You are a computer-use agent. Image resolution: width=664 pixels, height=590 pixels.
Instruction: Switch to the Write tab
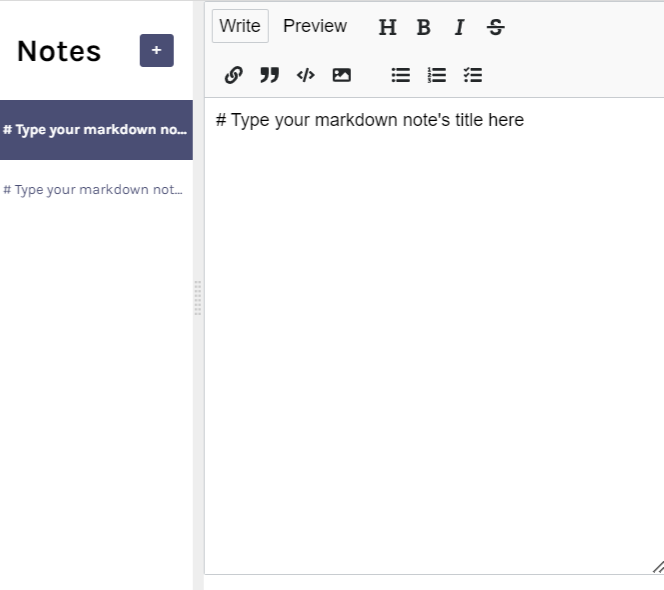[x=240, y=26]
